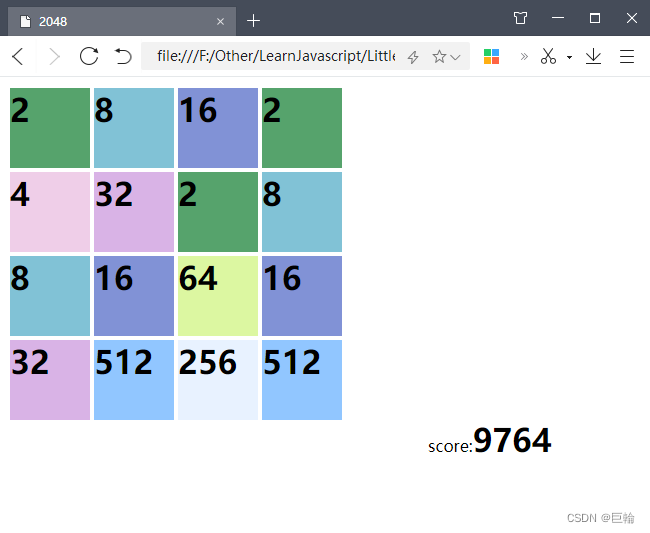This screenshot has height=533, width=650.
Task: Click the scissors screenshot tool
Action: coord(548,56)
